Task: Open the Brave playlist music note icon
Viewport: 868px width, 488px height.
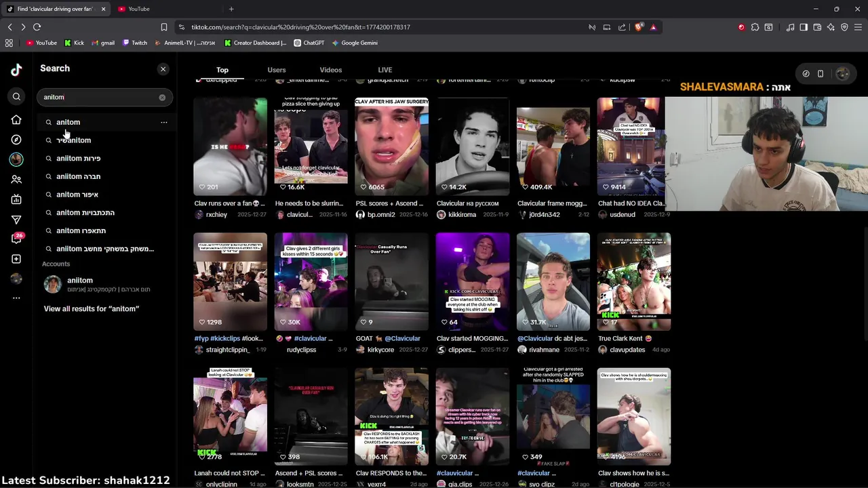Action: [x=791, y=27]
